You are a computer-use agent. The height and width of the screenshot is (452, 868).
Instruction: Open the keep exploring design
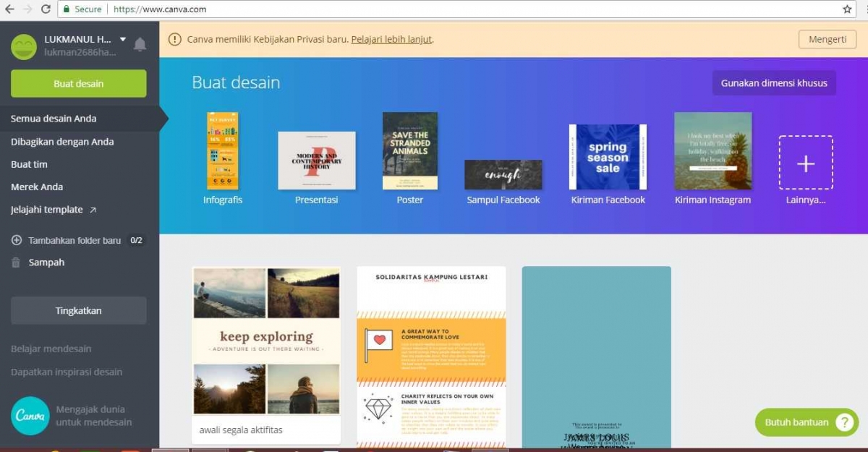click(266, 341)
